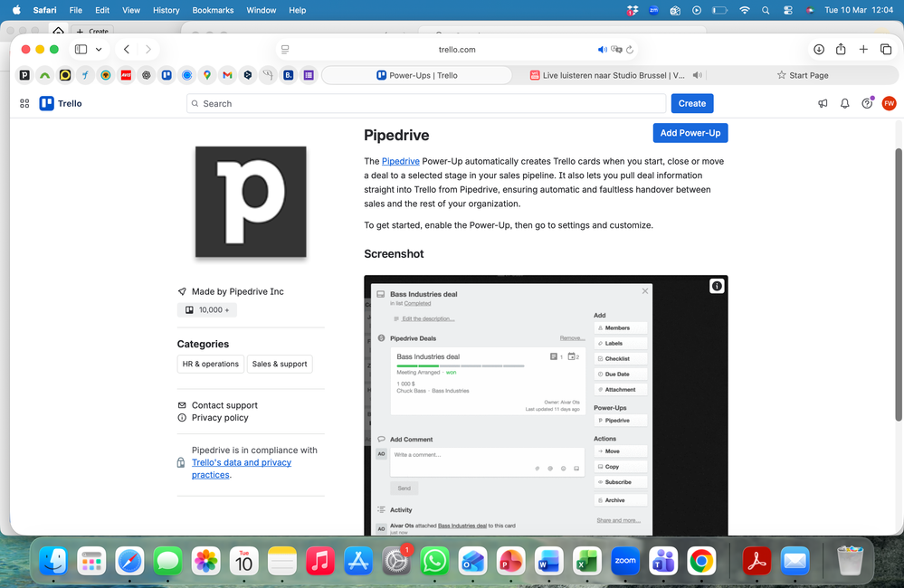
Task: Open the Apple menu
Action: coord(16,10)
